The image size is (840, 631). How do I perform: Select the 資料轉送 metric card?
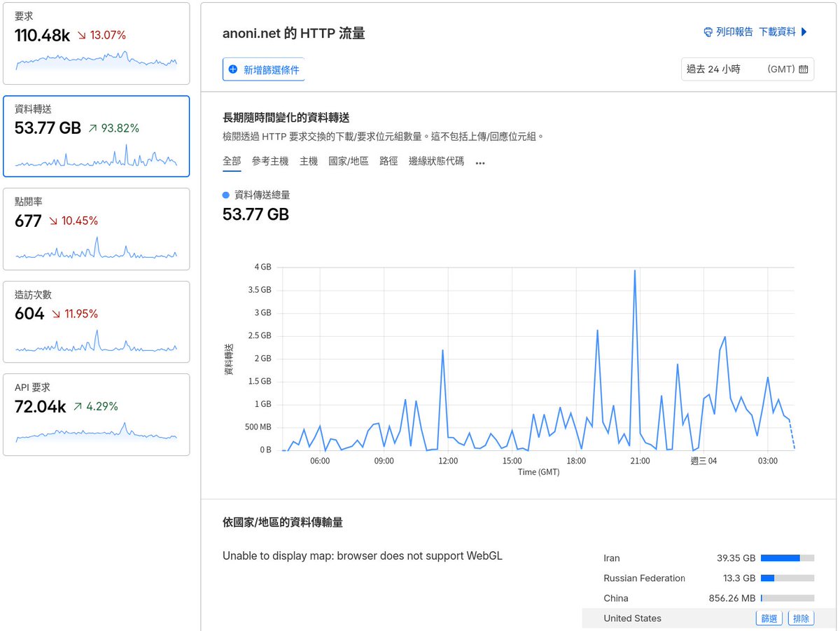coord(97,137)
